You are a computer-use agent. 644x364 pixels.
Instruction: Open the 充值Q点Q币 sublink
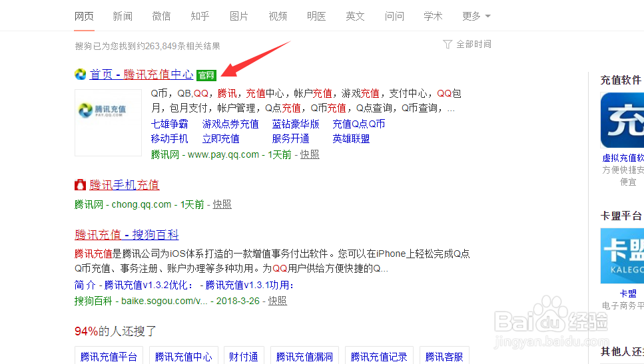[x=358, y=124]
